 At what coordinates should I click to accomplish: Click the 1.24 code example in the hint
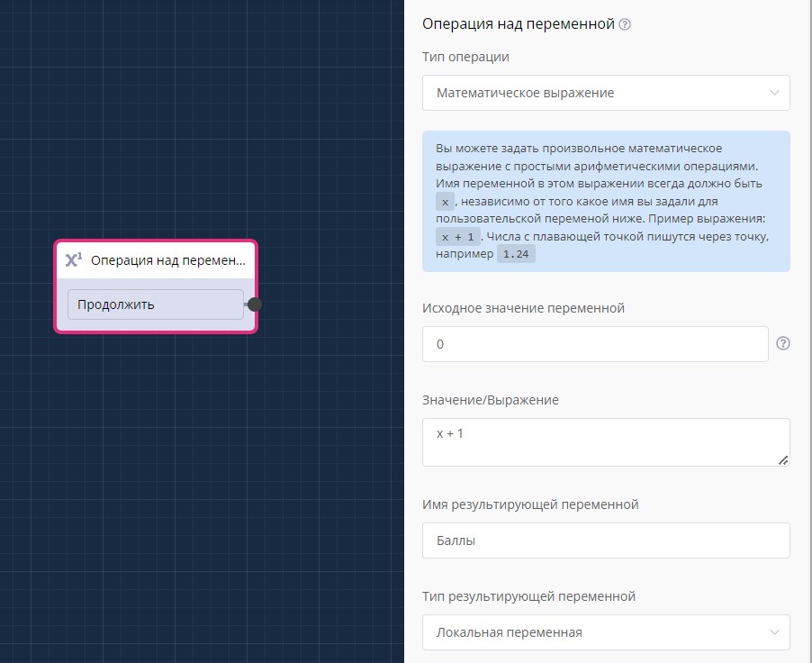click(x=517, y=255)
